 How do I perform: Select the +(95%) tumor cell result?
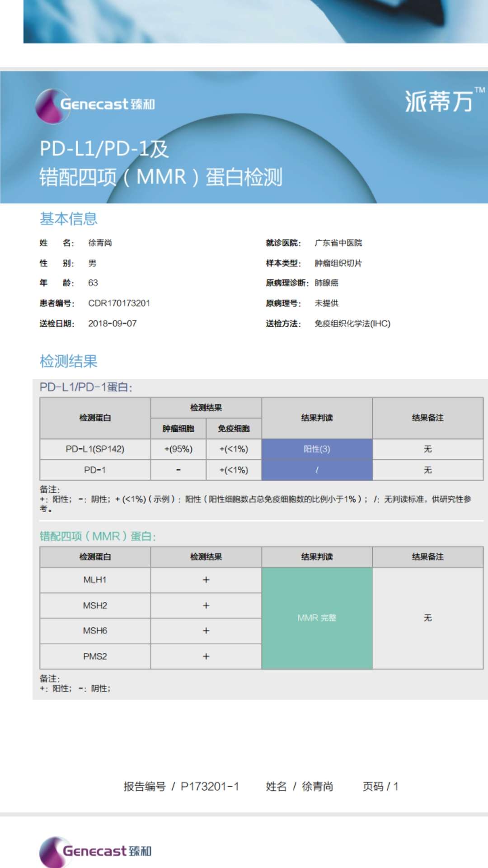pyautogui.click(x=178, y=449)
